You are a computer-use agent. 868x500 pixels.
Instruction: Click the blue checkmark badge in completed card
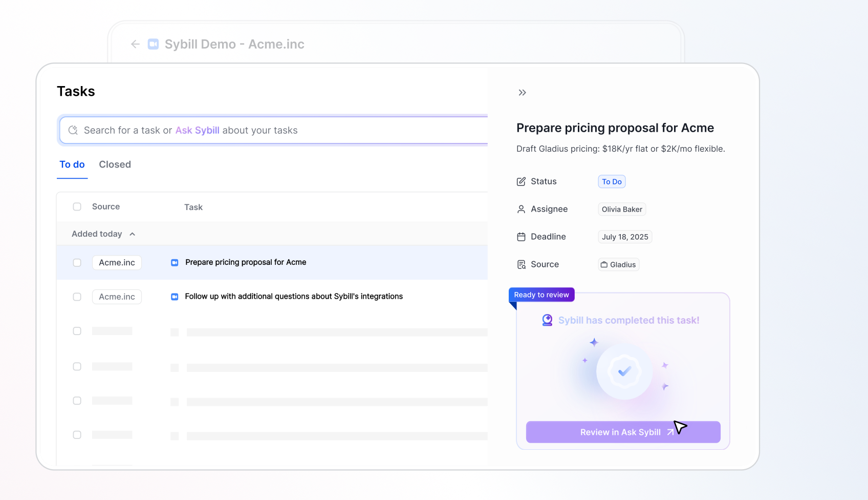(x=624, y=371)
